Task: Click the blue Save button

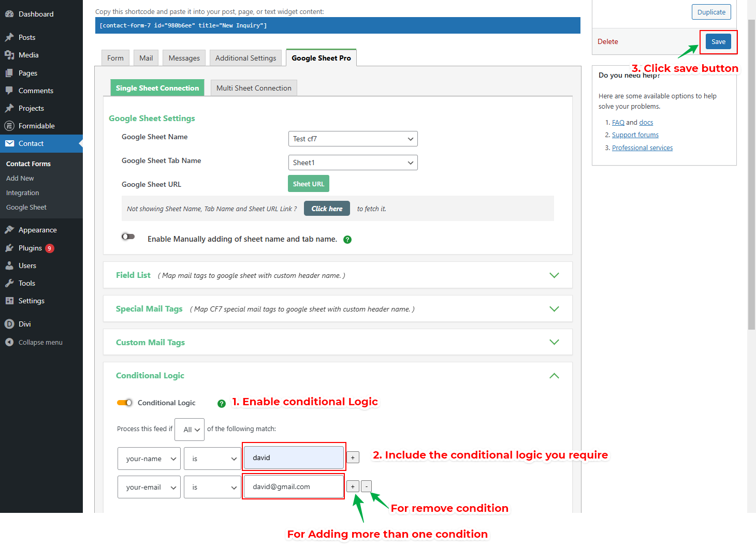Action: [718, 42]
